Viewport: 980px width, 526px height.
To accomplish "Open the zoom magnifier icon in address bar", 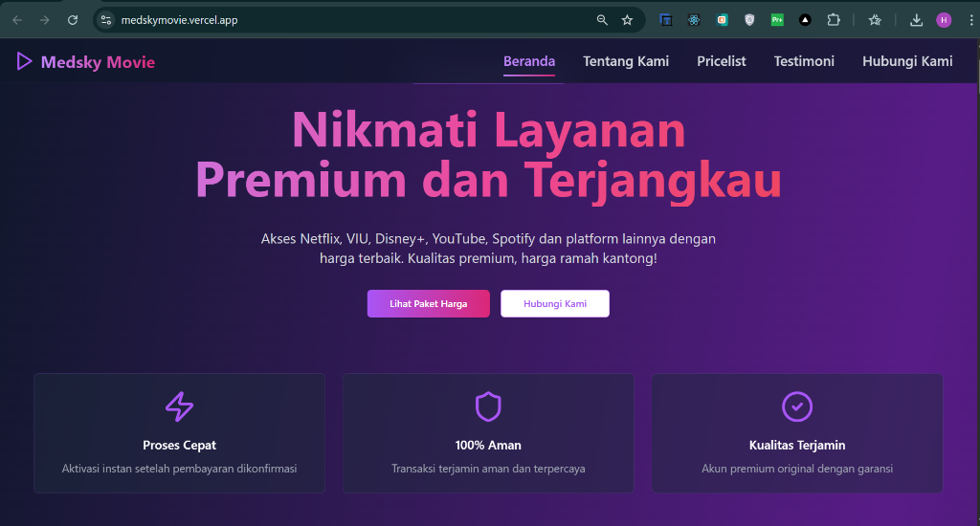I will click(x=602, y=19).
